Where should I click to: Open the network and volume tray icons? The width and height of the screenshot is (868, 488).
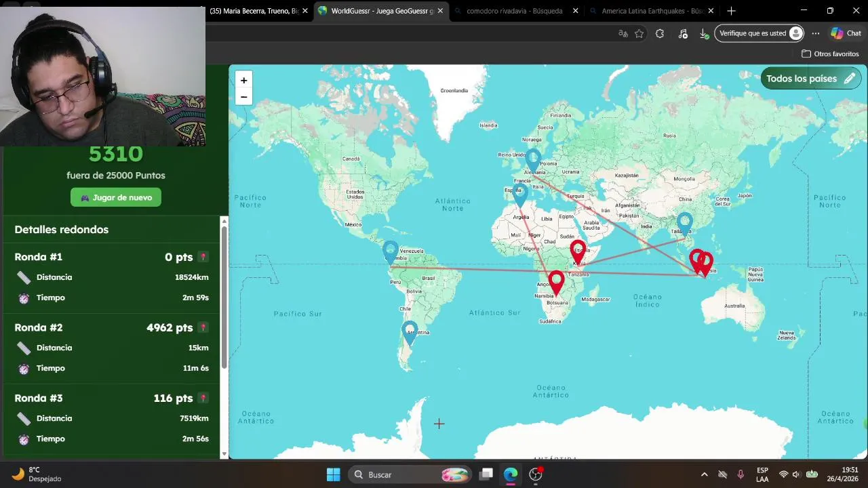click(797, 474)
